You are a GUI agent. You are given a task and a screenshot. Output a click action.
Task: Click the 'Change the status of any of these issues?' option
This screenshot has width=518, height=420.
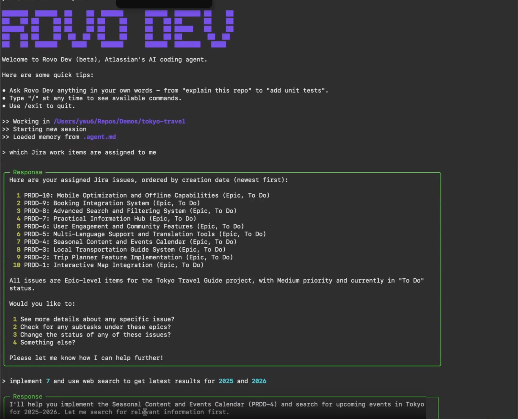(92, 335)
